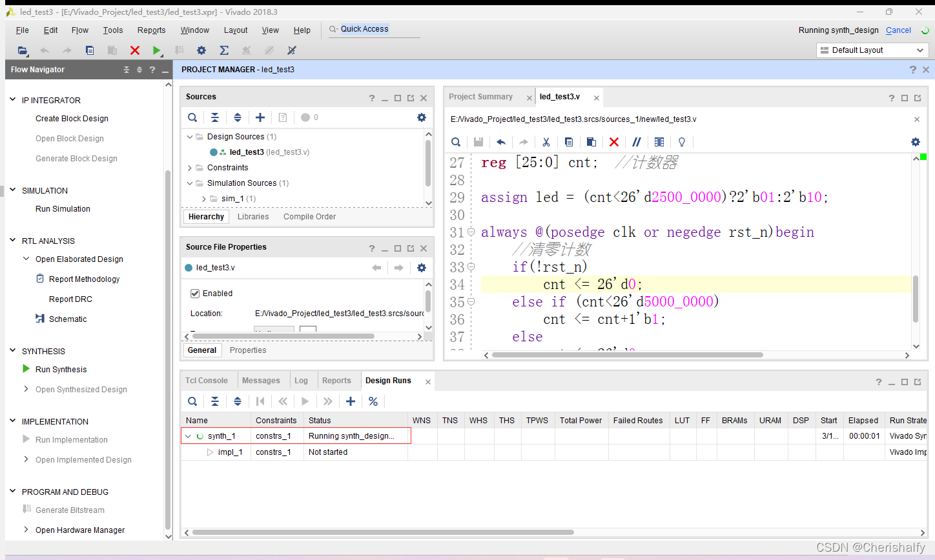Click the Elapsed column header
935x560 pixels.
863,420
